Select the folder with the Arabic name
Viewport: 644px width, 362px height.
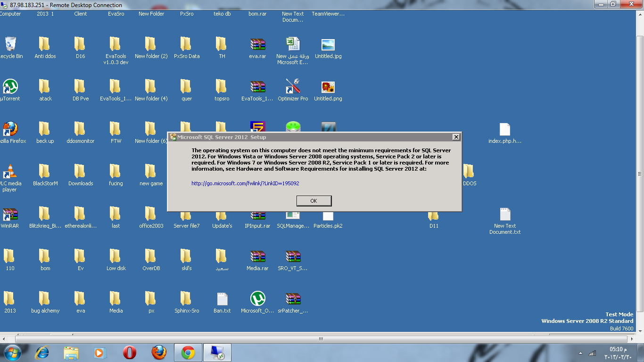click(x=222, y=260)
